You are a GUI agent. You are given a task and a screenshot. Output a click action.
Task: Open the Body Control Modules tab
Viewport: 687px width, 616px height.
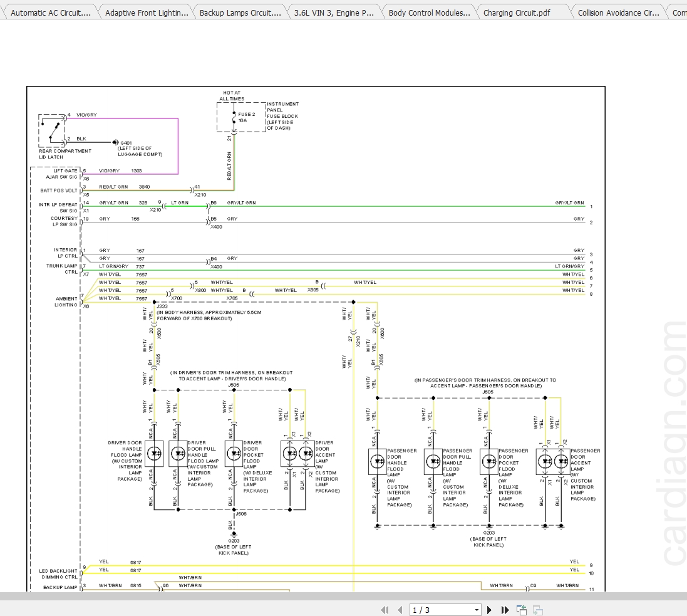(x=428, y=13)
